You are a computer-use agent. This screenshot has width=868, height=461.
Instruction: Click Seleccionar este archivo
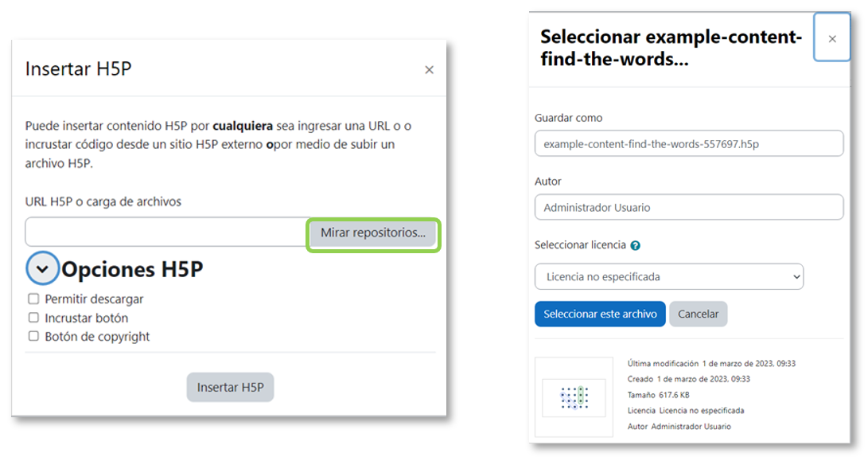click(x=600, y=314)
